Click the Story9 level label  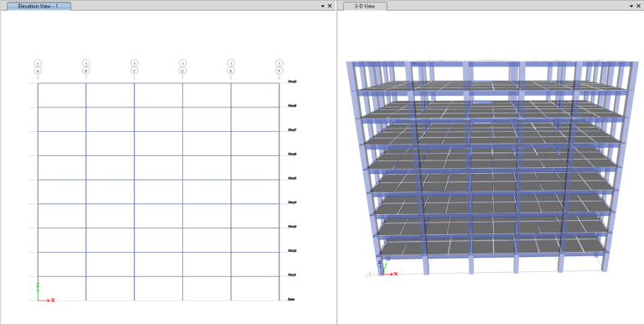[293, 81]
